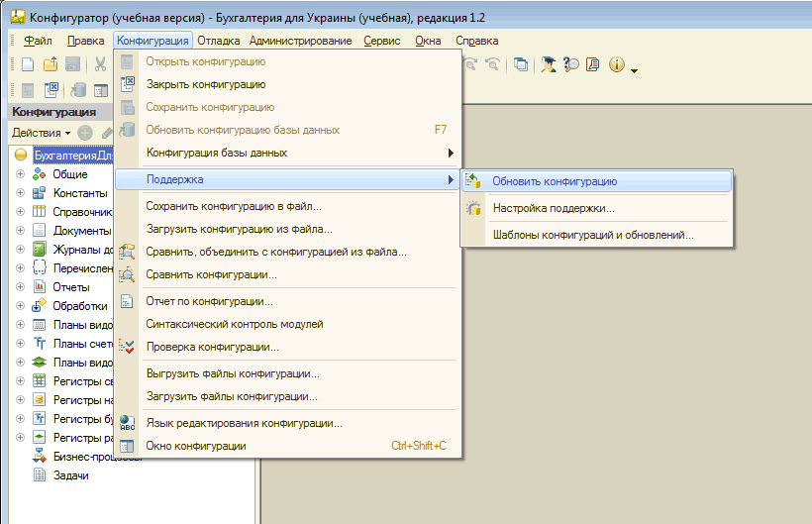Open the Администрирование menu
The image size is (812, 524).
pos(300,41)
